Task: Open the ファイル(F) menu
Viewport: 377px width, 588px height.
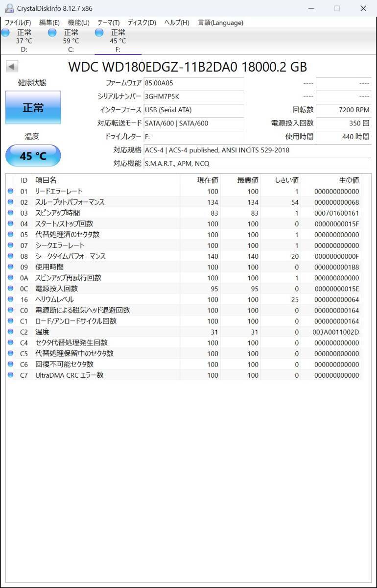Action: click(x=18, y=23)
